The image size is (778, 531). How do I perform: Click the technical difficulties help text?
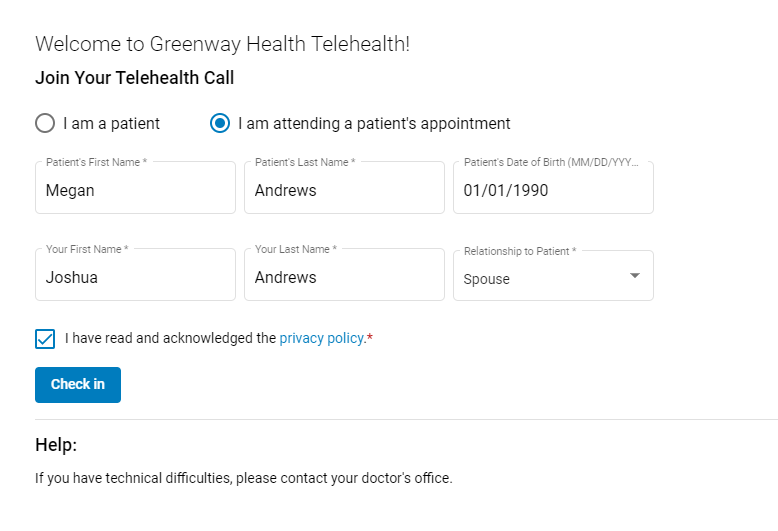click(244, 478)
